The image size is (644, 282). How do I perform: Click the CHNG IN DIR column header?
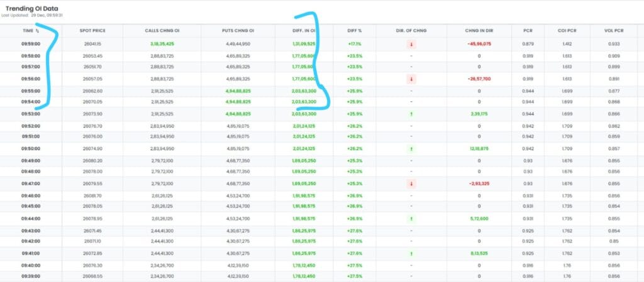pyautogui.click(x=479, y=30)
